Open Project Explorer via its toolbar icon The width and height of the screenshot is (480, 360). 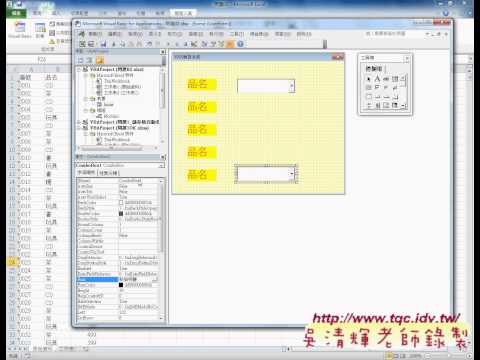[x=204, y=44]
